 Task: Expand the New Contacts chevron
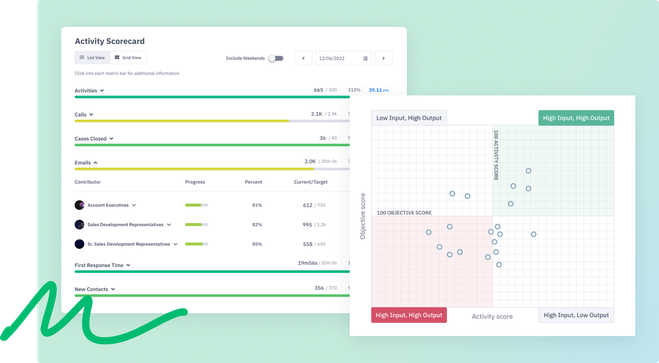pyautogui.click(x=113, y=289)
